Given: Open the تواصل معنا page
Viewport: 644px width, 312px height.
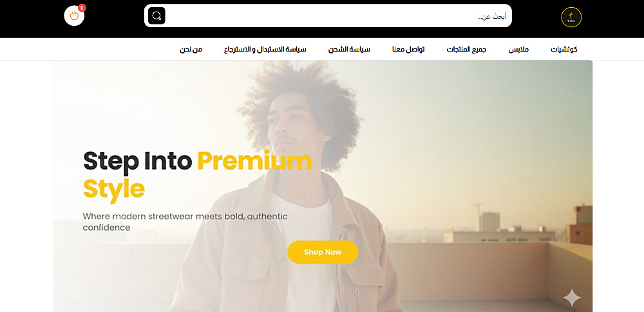Looking at the screenshot, I should [x=408, y=50].
